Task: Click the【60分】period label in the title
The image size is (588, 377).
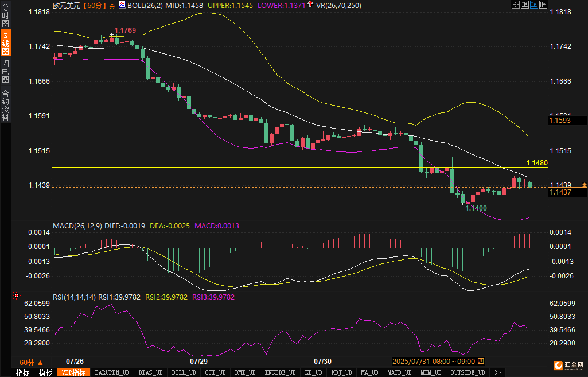Action: pyautogui.click(x=95, y=5)
